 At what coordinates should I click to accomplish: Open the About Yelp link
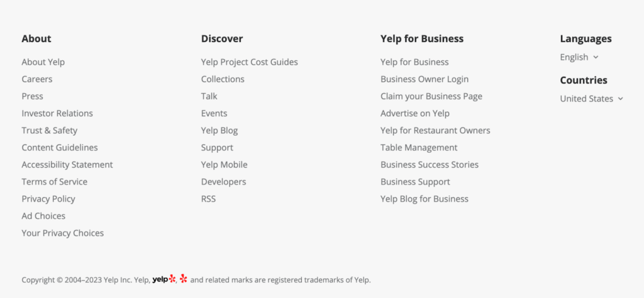click(43, 62)
